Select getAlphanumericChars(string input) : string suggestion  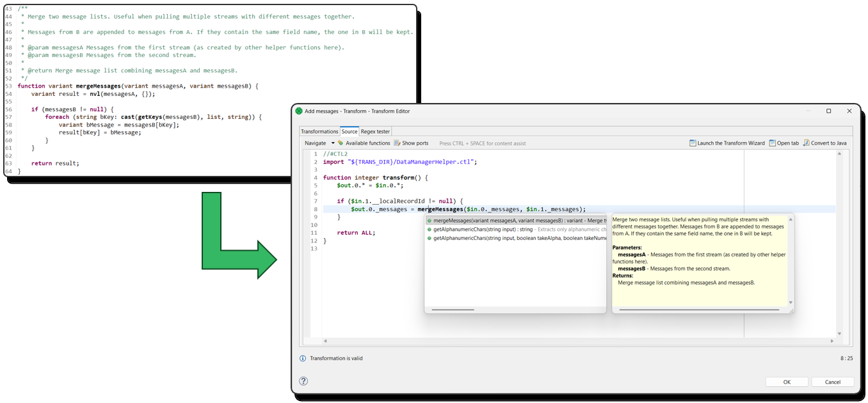coord(516,229)
